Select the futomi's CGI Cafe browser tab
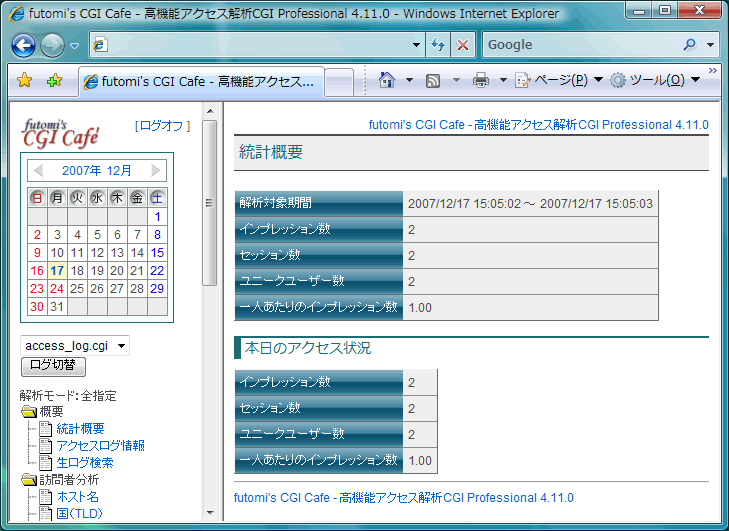729x531 pixels. click(x=201, y=82)
